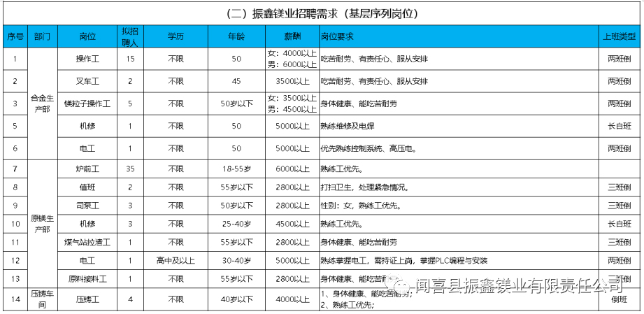Select the 原镁生产部 department cell
This screenshot has height=314, width=644.
41,224
